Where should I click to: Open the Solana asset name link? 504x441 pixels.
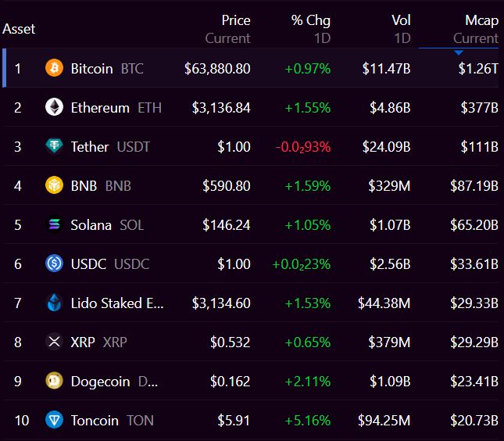pos(91,225)
